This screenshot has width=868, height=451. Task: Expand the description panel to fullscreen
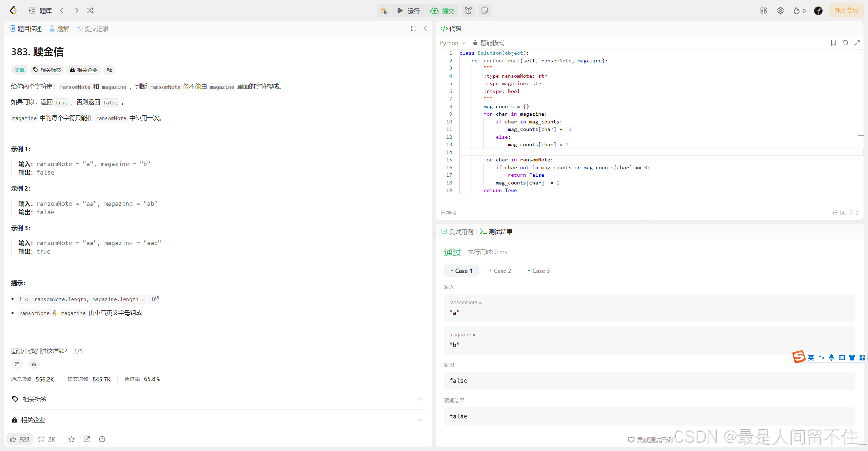coord(413,28)
